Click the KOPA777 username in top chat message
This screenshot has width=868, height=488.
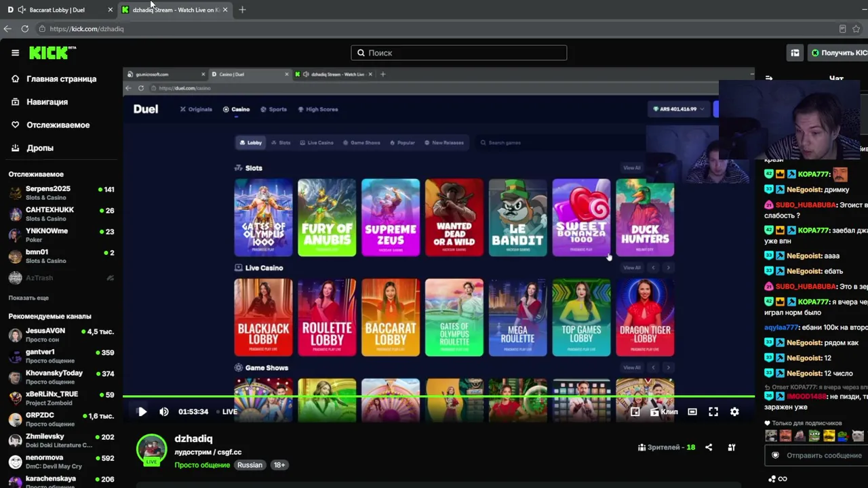[813, 174]
